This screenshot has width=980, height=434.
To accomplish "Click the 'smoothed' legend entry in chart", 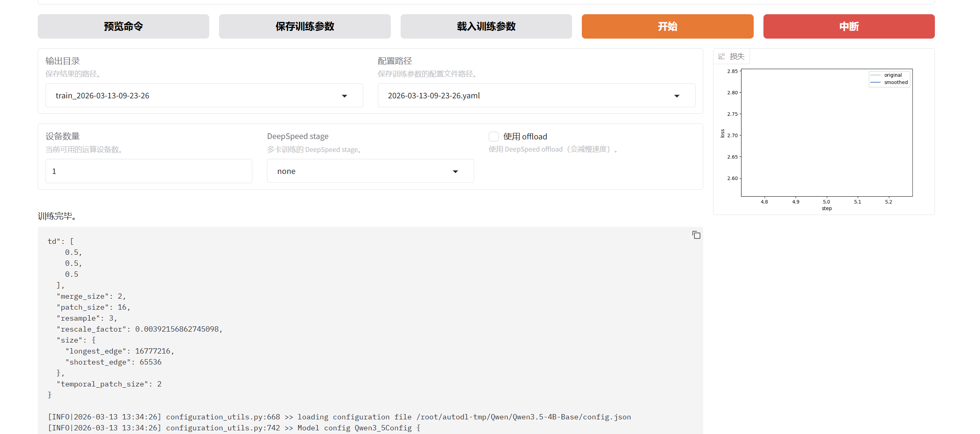I will click(x=889, y=82).
